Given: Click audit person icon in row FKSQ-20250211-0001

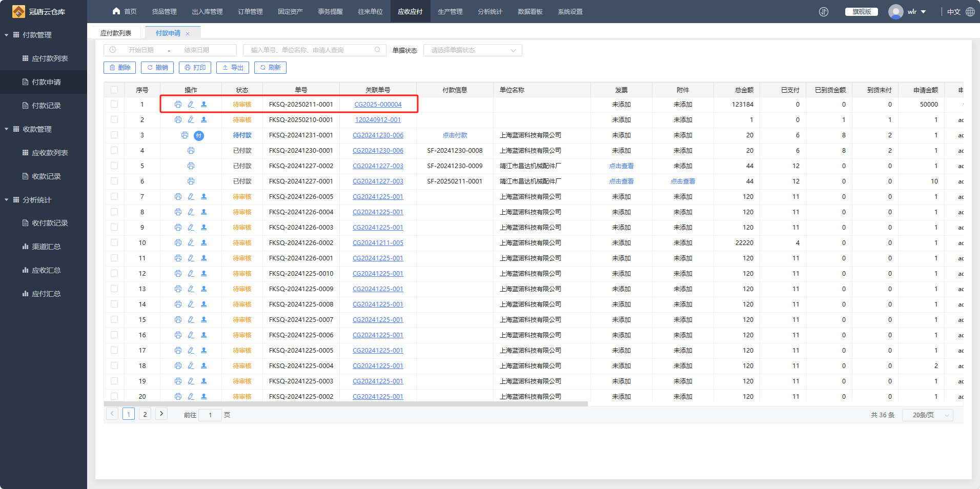Looking at the screenshot, I should point(203,105).
